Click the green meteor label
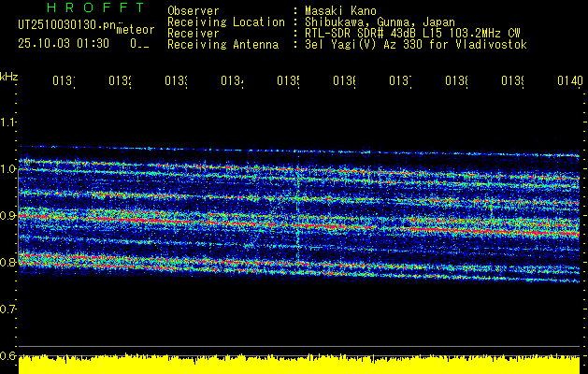 (135, 30)
